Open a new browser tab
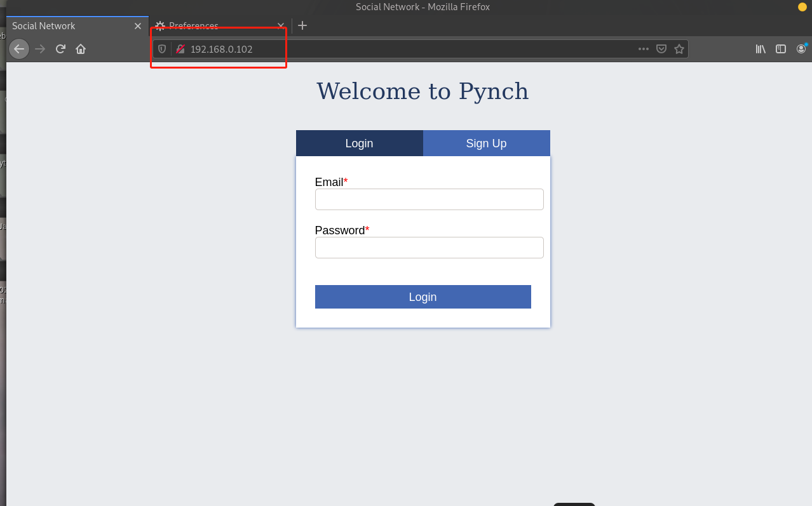812x506 pixels. pos(302,25)
